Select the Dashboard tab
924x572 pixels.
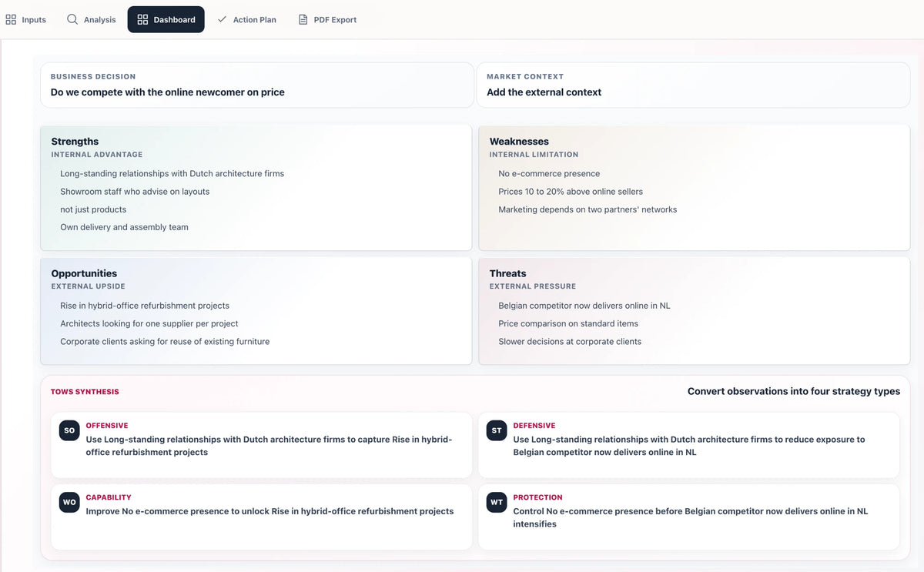click(x=166, y=19)
